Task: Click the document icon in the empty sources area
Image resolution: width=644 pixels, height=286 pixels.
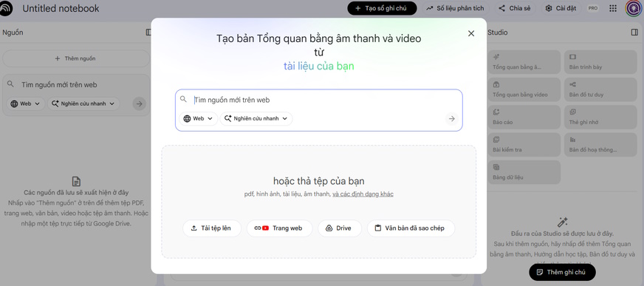Action: (76, 181)
